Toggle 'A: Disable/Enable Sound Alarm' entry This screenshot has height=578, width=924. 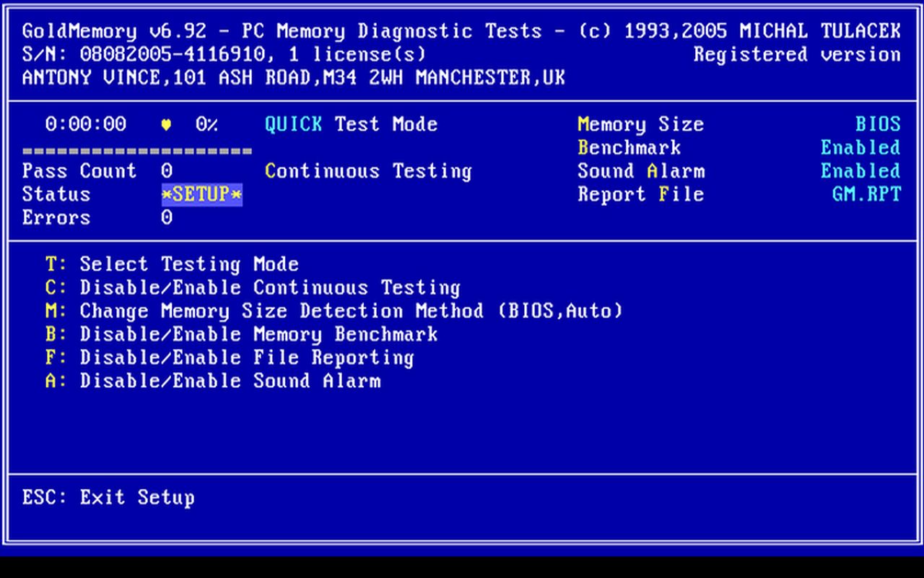[212, 381]
